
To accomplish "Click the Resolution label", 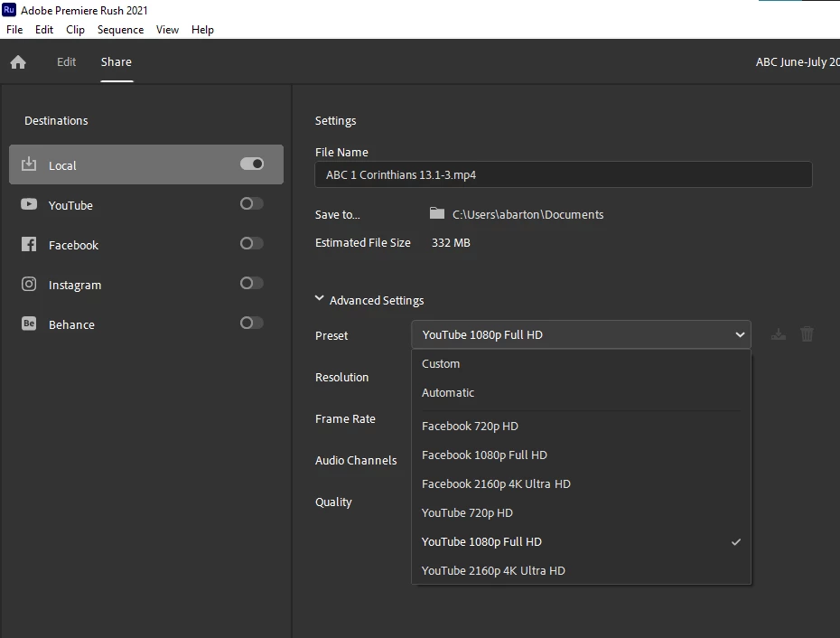I will 341,377.
